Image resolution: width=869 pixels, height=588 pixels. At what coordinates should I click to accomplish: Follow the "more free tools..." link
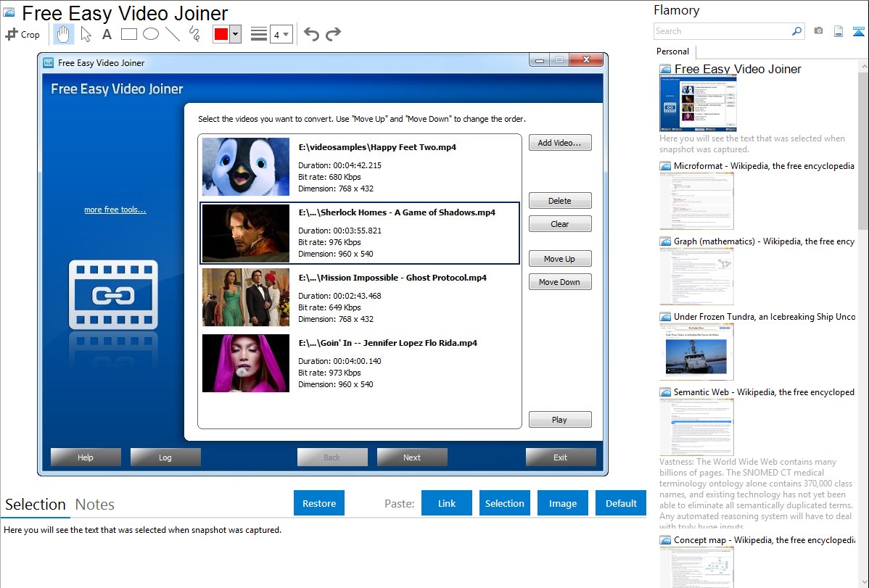(x=115, y=210)
